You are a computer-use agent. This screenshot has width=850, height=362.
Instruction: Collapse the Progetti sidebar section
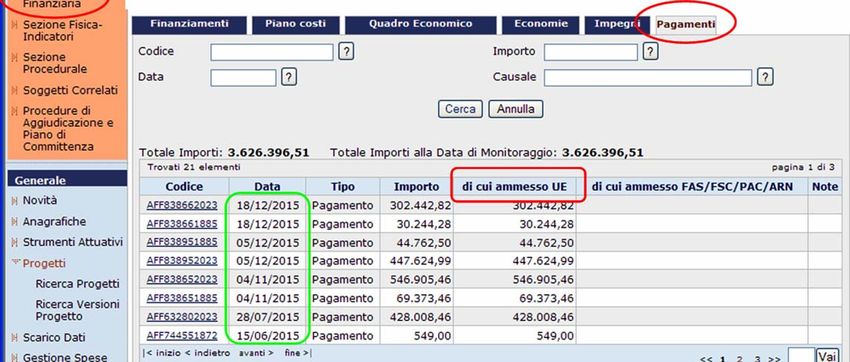click(x=16, y=263)
